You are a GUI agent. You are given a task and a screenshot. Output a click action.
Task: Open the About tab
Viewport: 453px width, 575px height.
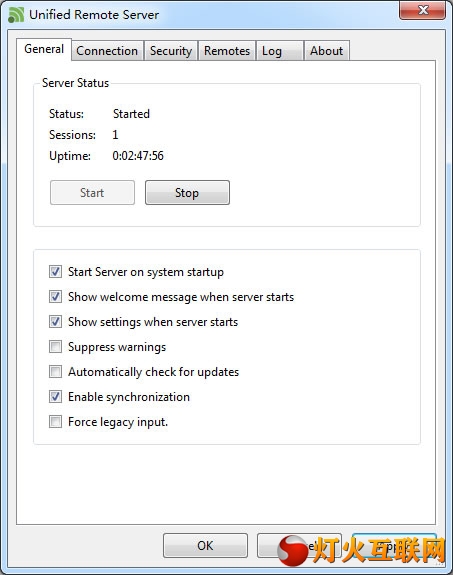pyautogui.click(x=326, y=51)
